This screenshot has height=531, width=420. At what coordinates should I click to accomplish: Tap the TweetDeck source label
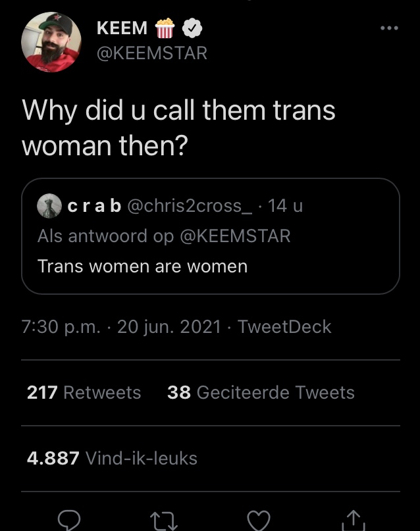point(284,326)
